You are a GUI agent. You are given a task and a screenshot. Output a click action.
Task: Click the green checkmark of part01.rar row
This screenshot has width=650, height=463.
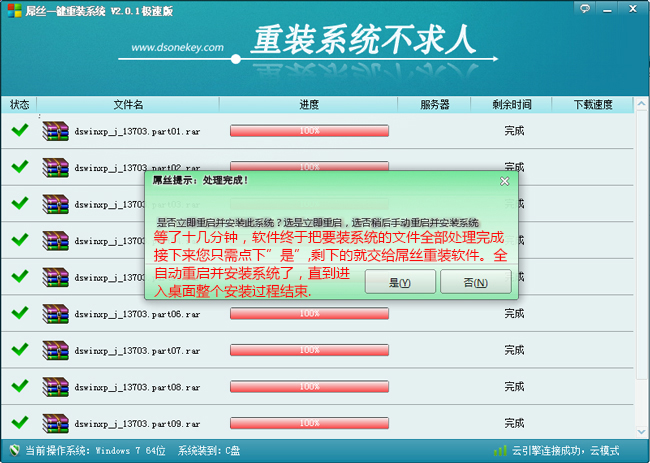point(19,130)
